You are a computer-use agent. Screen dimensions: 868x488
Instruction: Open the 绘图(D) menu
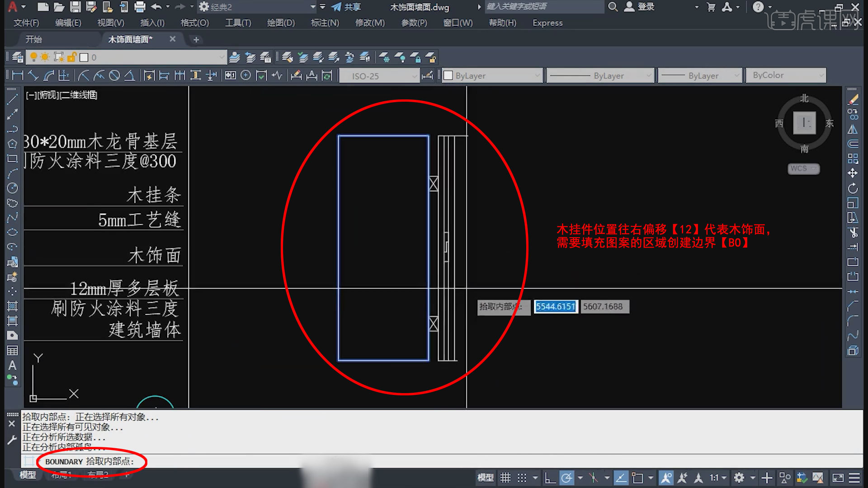click(280, 23)
